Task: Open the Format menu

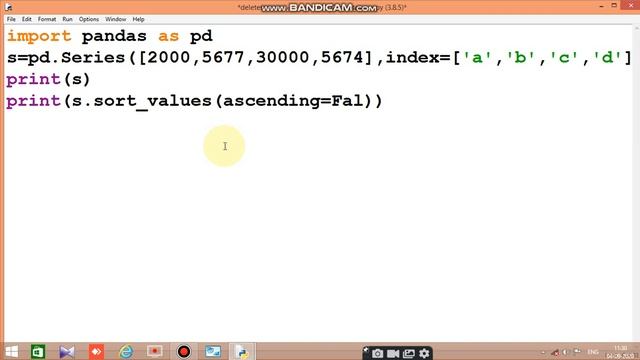Action: click(47, 19)
